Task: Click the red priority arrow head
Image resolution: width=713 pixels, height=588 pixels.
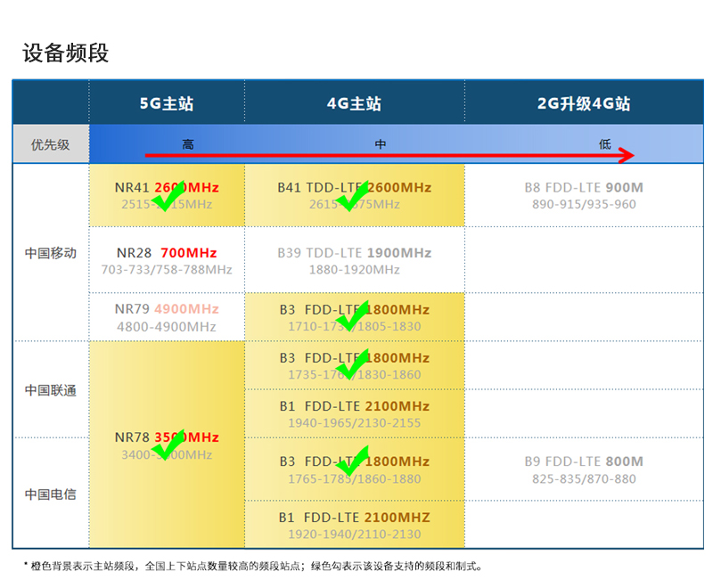Action: tap(626, 155)
